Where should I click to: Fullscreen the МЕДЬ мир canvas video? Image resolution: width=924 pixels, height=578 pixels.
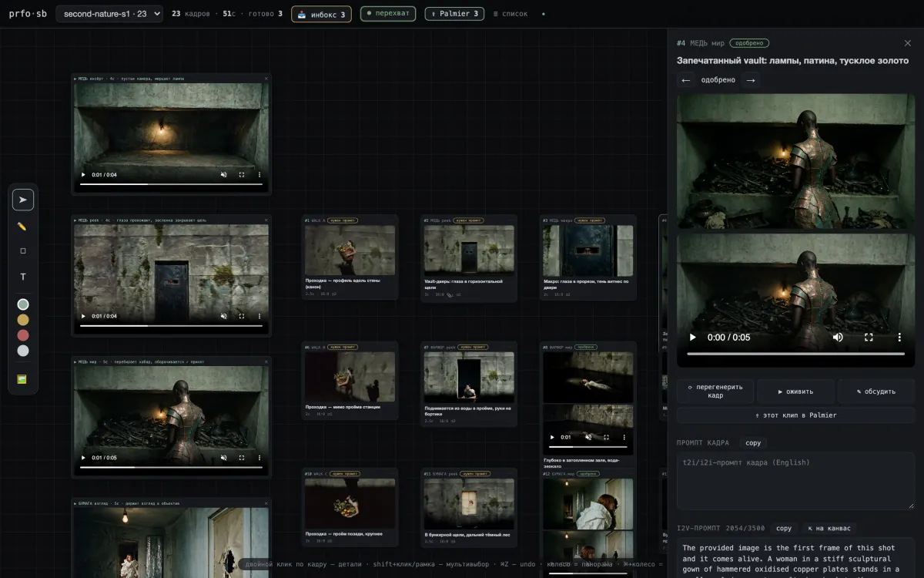242,458
